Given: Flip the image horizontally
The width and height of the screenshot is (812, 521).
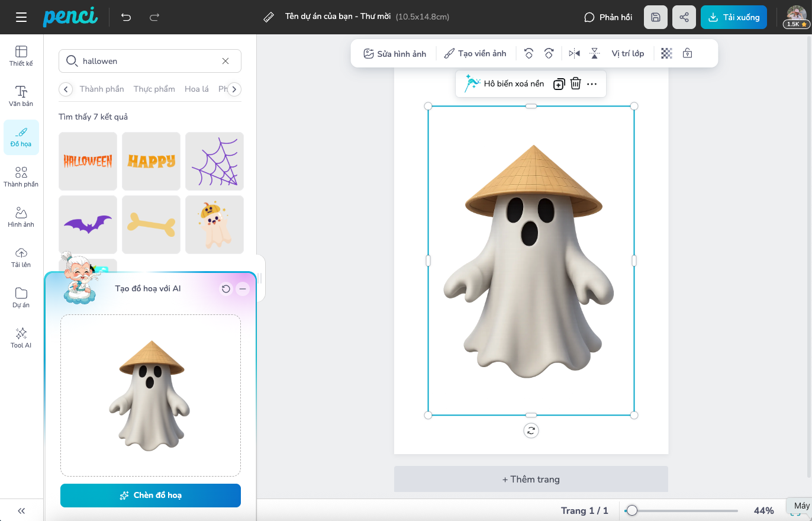Looking at the screenshot, I should pyautogui.click(x=574, y=53).
